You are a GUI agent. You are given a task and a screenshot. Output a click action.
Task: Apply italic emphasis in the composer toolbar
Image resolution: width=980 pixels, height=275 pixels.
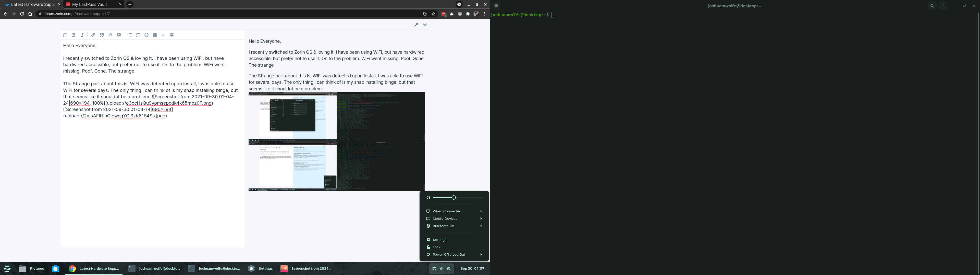(x=82, y=35)
